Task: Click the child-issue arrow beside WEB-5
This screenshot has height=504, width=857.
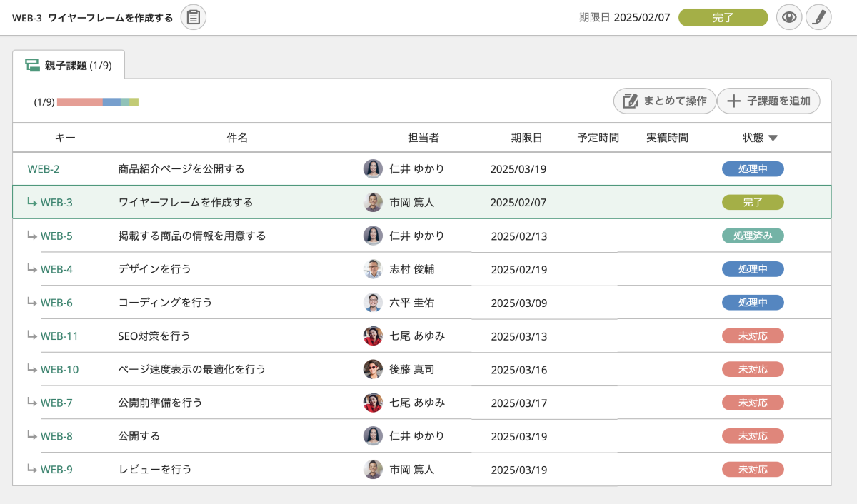Action: [x=31, y=235]
